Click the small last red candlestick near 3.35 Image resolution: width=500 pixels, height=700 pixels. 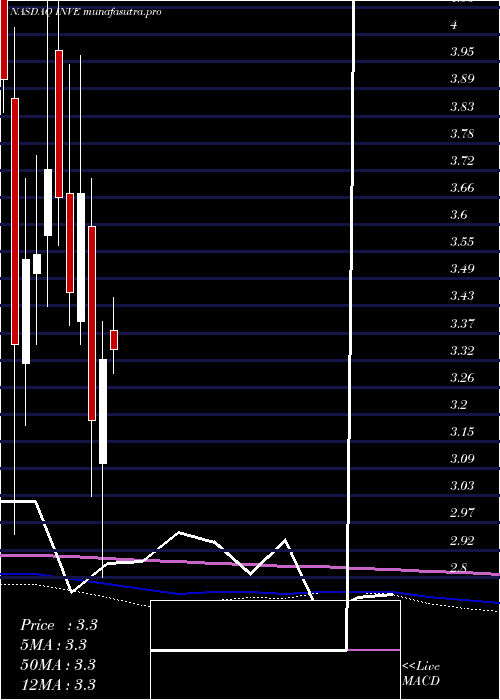point(114,340)
